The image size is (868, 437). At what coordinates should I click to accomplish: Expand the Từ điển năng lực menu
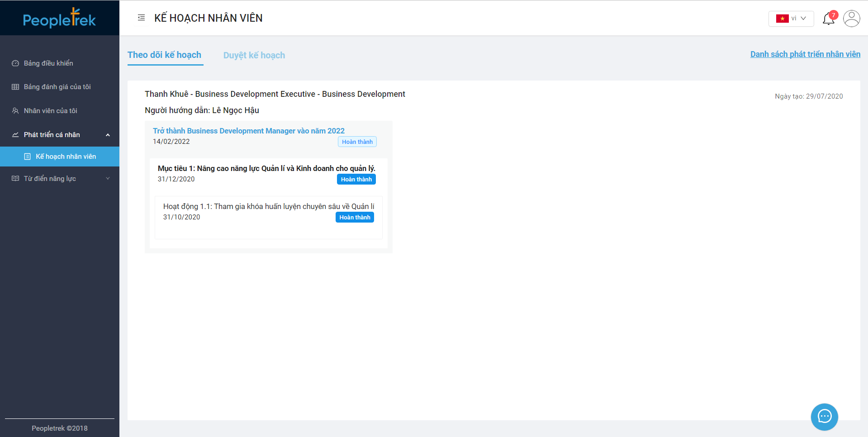tap(108, 179)
